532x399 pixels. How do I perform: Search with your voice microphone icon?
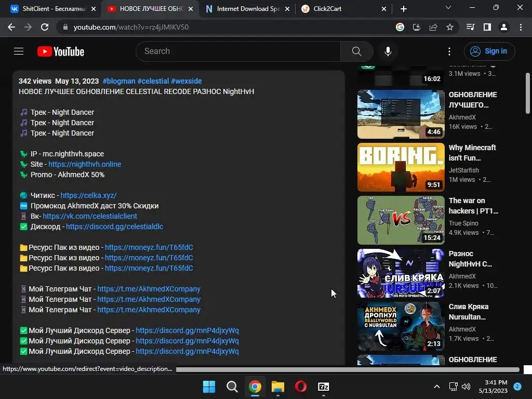(x=388, y=51)
